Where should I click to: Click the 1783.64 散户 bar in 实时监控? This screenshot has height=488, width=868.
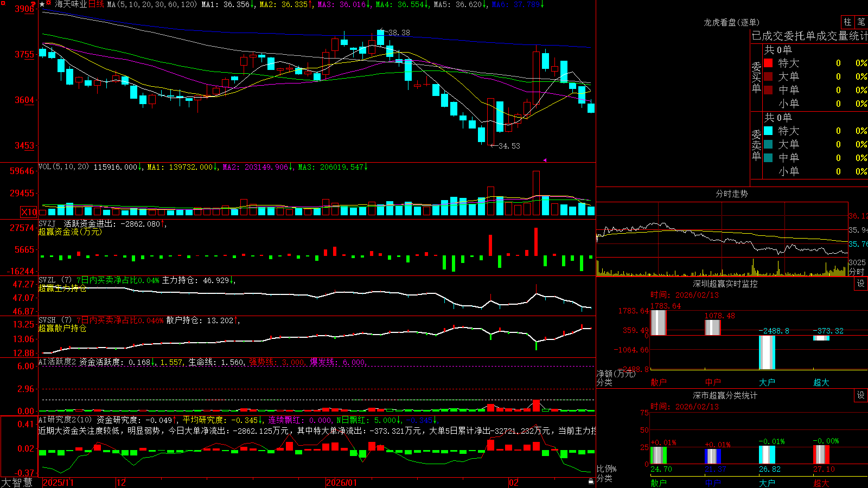point(659,323)
